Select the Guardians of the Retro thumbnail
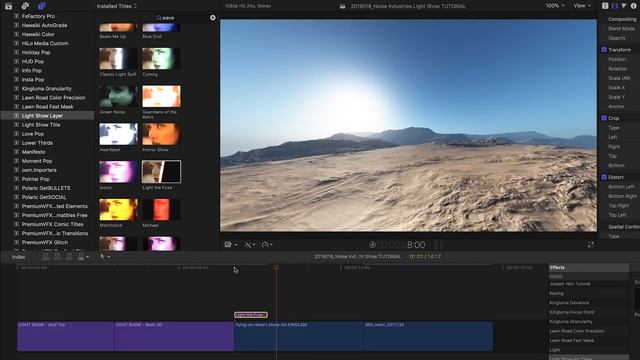 click(161, 96)
